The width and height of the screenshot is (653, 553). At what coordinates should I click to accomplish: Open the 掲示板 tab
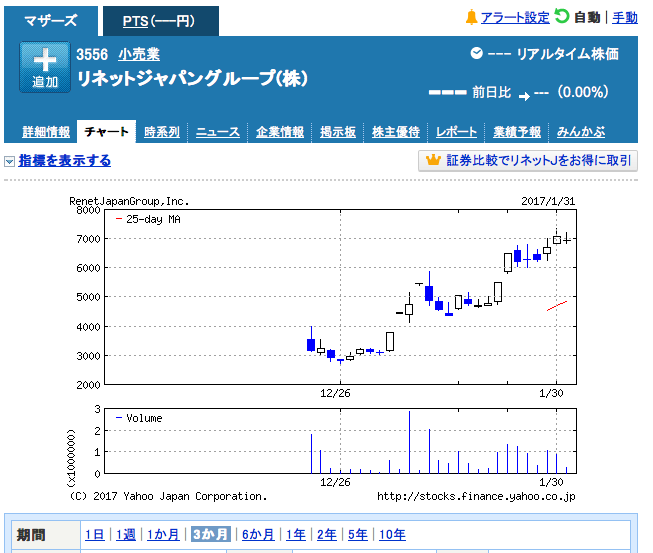point(338,132)
